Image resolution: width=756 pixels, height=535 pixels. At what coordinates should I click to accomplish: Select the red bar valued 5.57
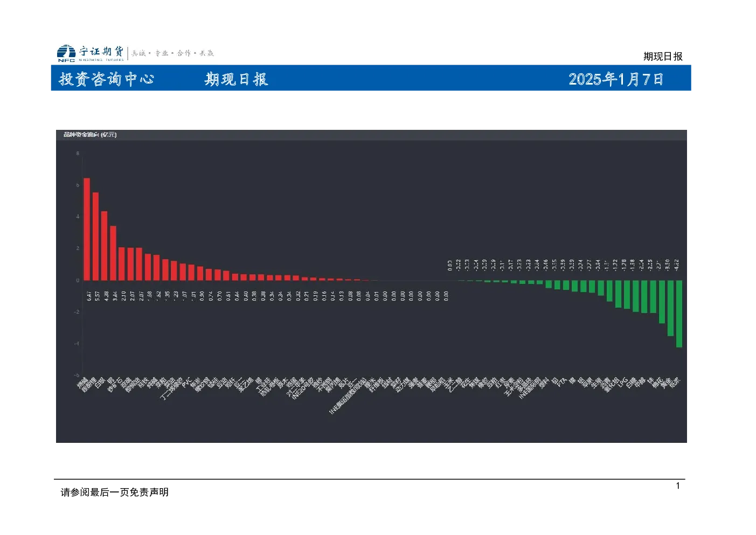click(95, 236)
